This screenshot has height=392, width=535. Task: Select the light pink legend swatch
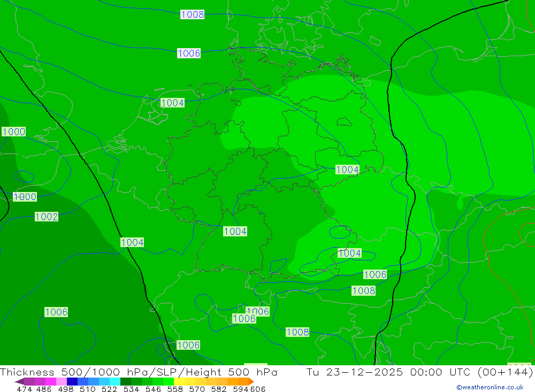point(62,381)
